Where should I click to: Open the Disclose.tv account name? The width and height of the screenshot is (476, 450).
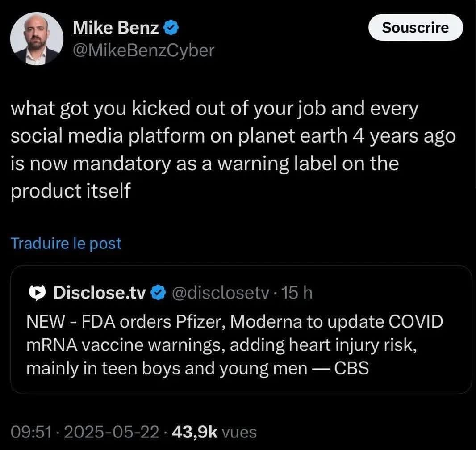coord(99,293)
